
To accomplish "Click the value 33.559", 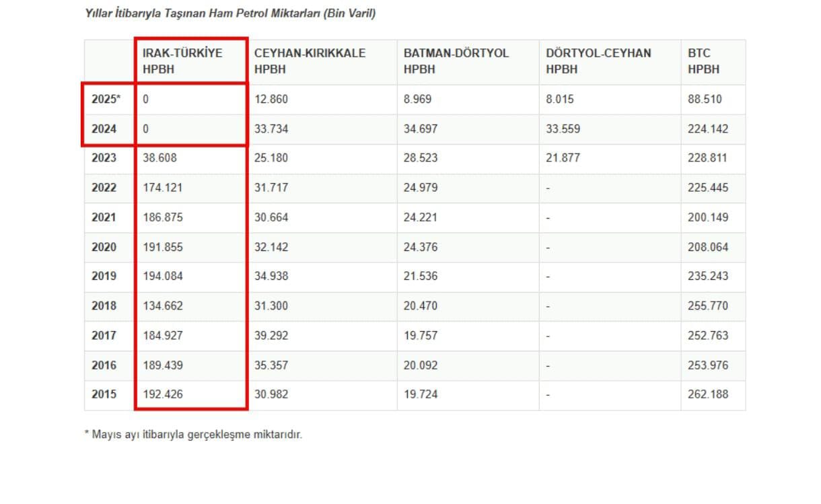I will (x=563, y=129).
